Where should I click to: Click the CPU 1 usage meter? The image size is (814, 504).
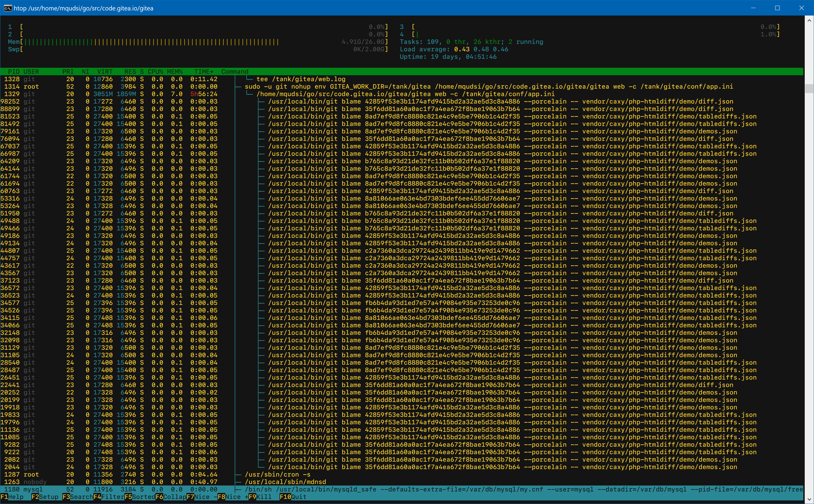pos(198,27)
